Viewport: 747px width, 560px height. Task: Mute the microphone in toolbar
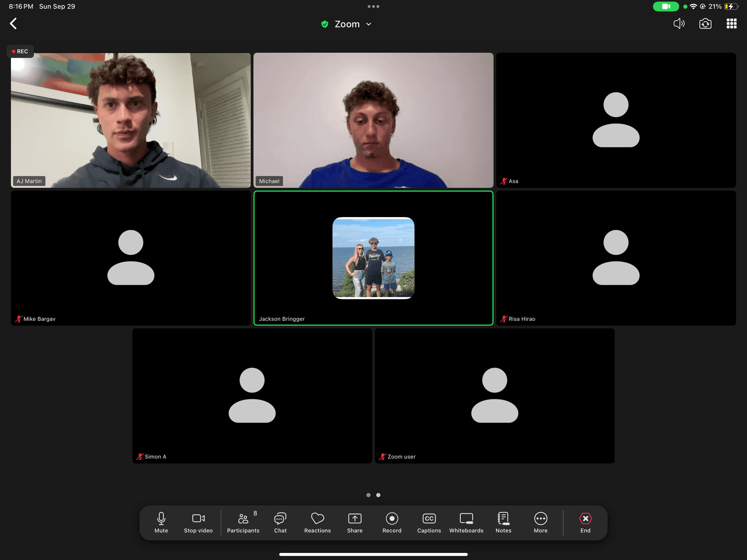161,522
